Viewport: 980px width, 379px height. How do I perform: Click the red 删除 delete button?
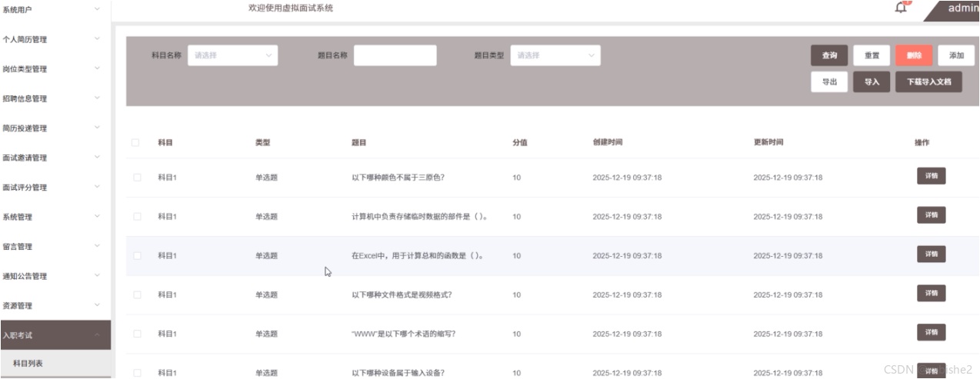(x=914, y=55)
